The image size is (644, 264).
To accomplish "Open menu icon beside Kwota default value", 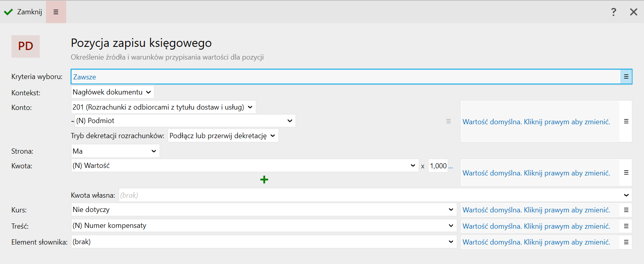I will click(x=626, y=173).
